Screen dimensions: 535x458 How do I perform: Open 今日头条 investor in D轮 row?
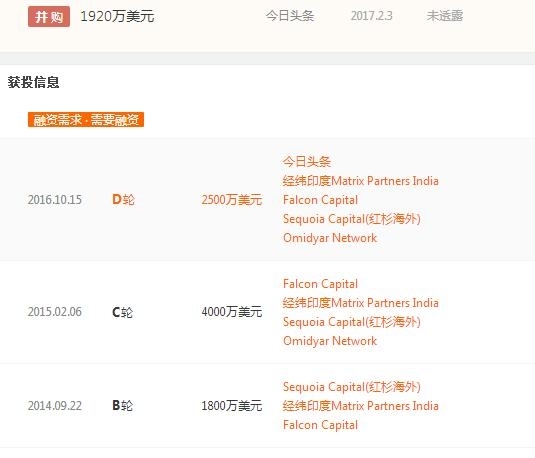coord(306,162)
